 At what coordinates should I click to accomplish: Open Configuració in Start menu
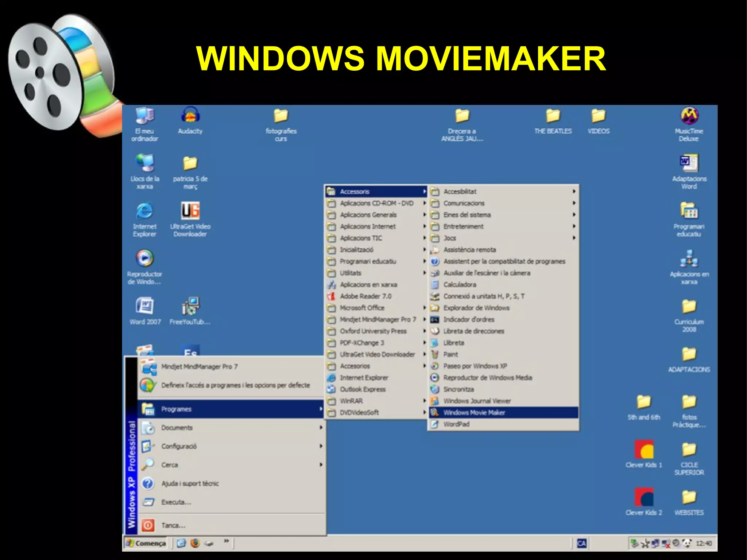(x=231, y=446)
